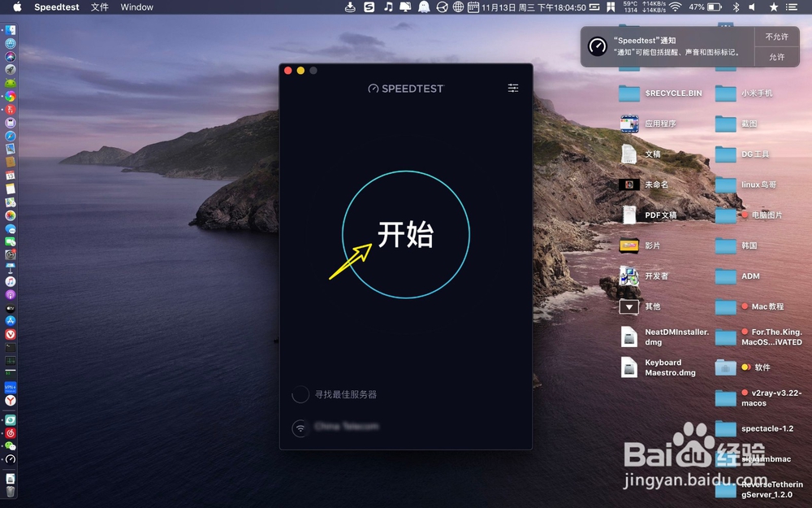
Task: Open Yandex browser from the Dock
Action: point(11,401)
